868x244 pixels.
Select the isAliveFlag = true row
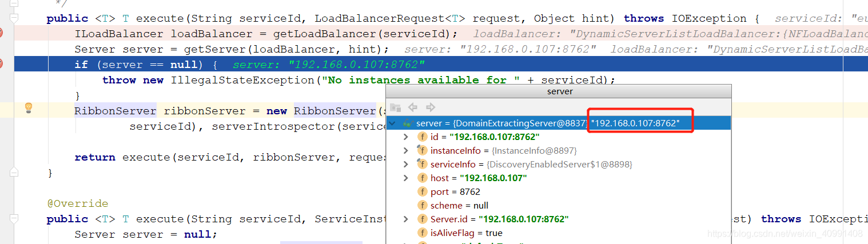(x=559, y=233)
